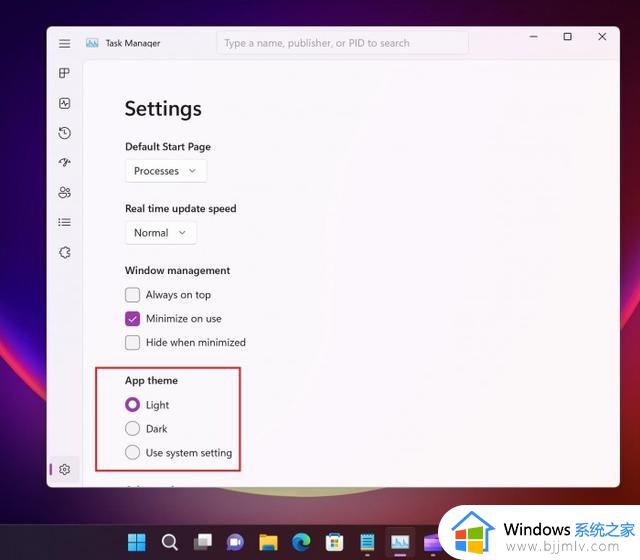Select the Dark app theme
640x560 pixels.
point(132,429)
